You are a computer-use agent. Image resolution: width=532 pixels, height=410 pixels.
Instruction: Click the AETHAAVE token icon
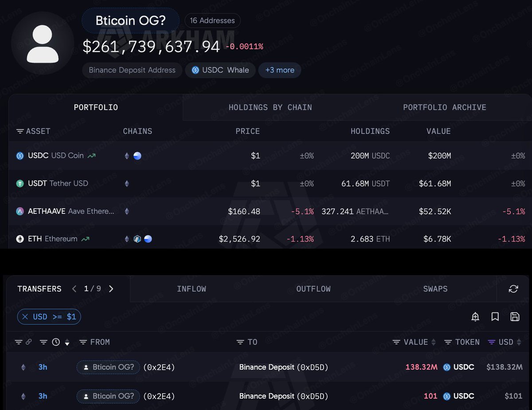coord(20,211)
